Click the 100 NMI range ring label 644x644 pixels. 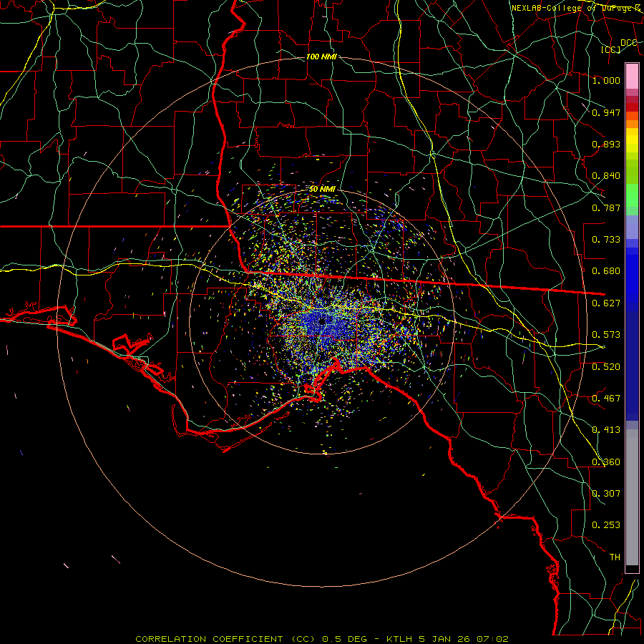click(x=321, y=57)
